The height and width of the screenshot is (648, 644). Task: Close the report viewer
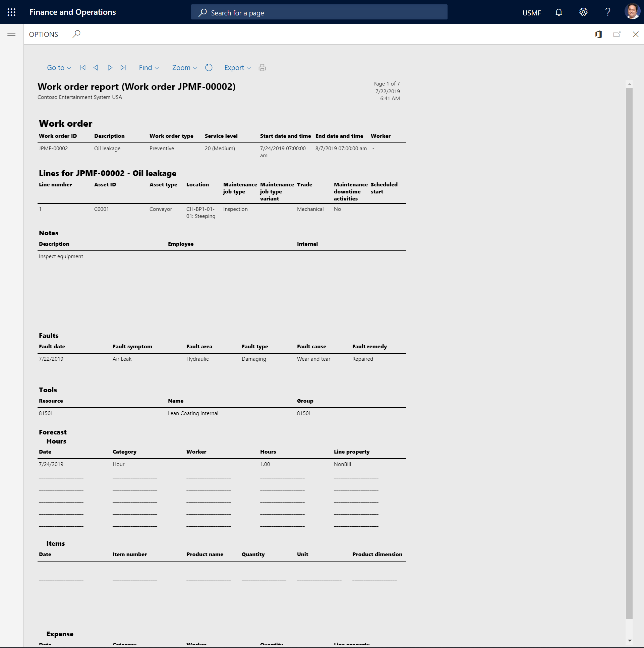[x=636, y=34]
